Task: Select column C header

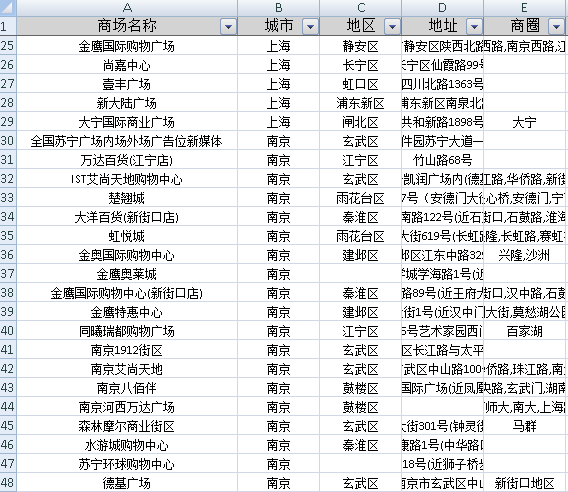Action: (x=361, y=8)
